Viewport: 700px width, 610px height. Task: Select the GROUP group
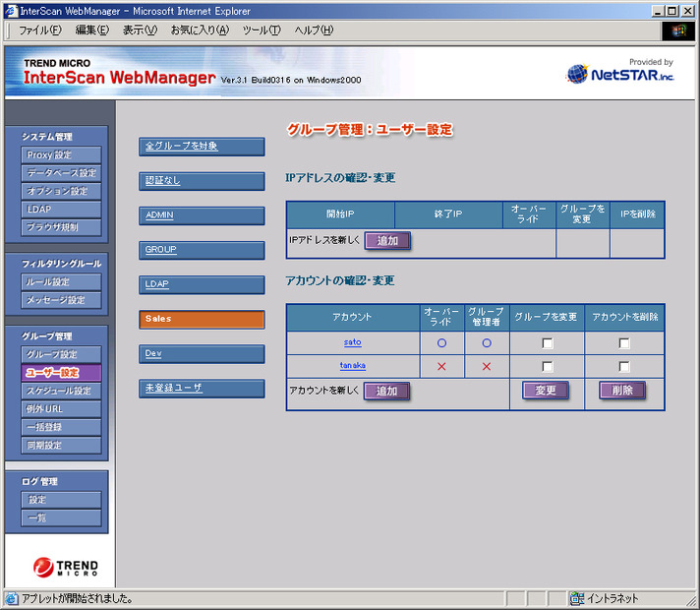202,250
